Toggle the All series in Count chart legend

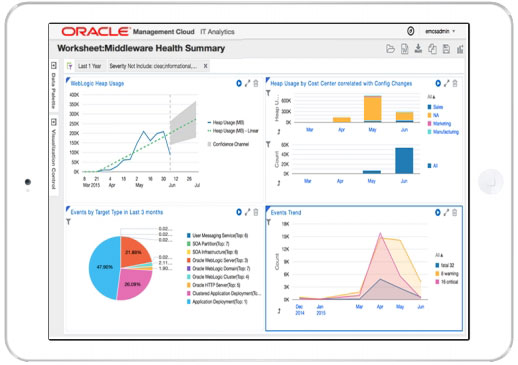point(433,166)
